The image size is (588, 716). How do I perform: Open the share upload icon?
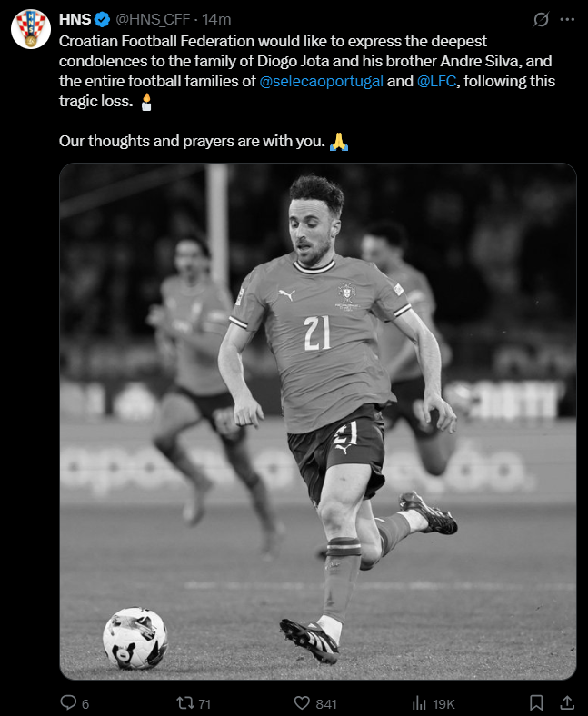coord(567,702)
